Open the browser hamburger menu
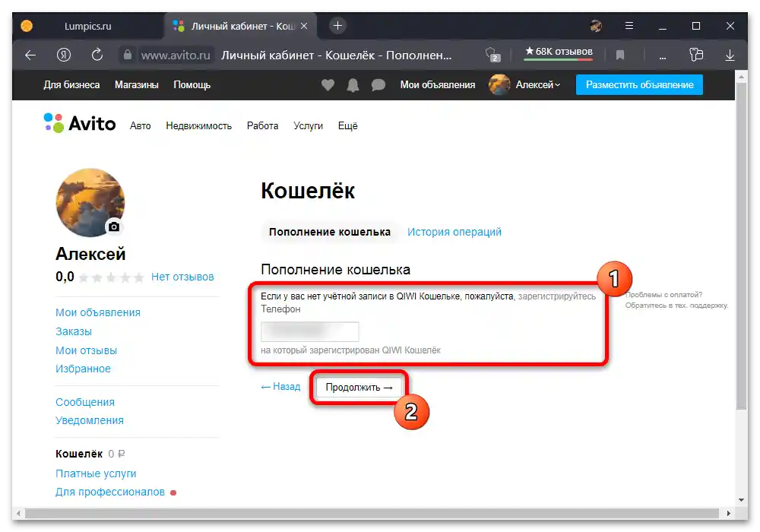This screenshot has width=760, height=532. tap(629, 26)
